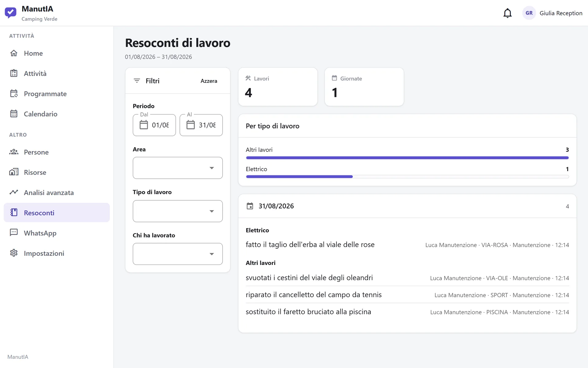The height and width of the screenshot is (368, 588).
Task: Click the Al date field showing 31/08
Action: pos(201,125)
